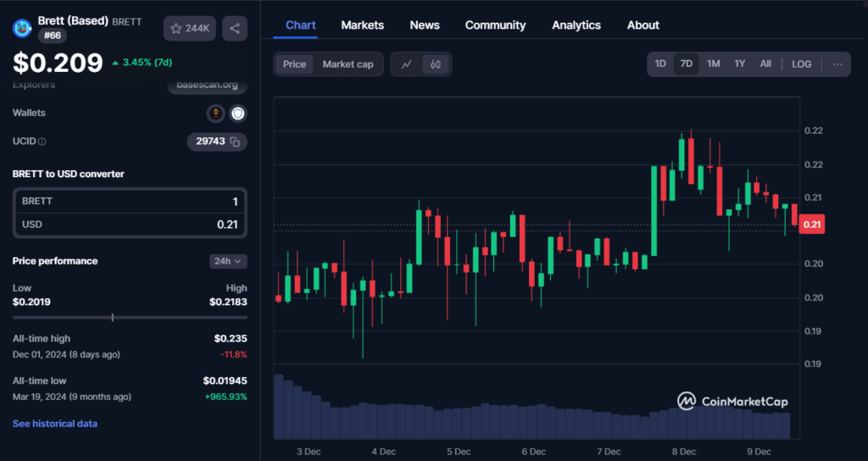
Task: Click the -11.8% percentage text
Action: 234,355
